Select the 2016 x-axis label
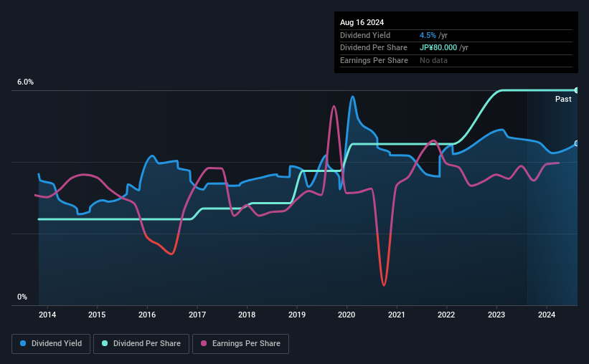Viewport: 589px width, 364px height. (x=147, y=315)
